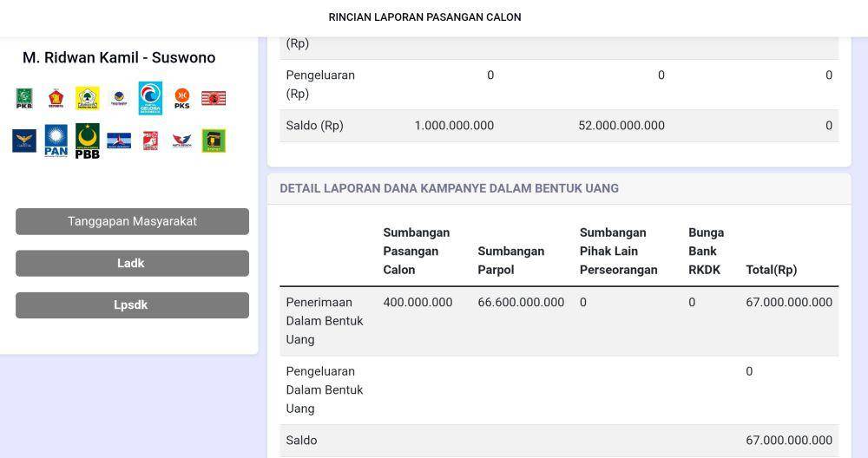Screen dimensions: 868x458
Task: Click the orange PKS party logo
Action: [x=182, y=99]
